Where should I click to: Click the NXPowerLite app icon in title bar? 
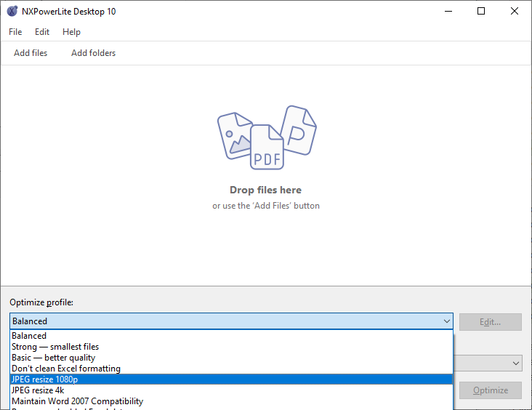pos(12,11)
